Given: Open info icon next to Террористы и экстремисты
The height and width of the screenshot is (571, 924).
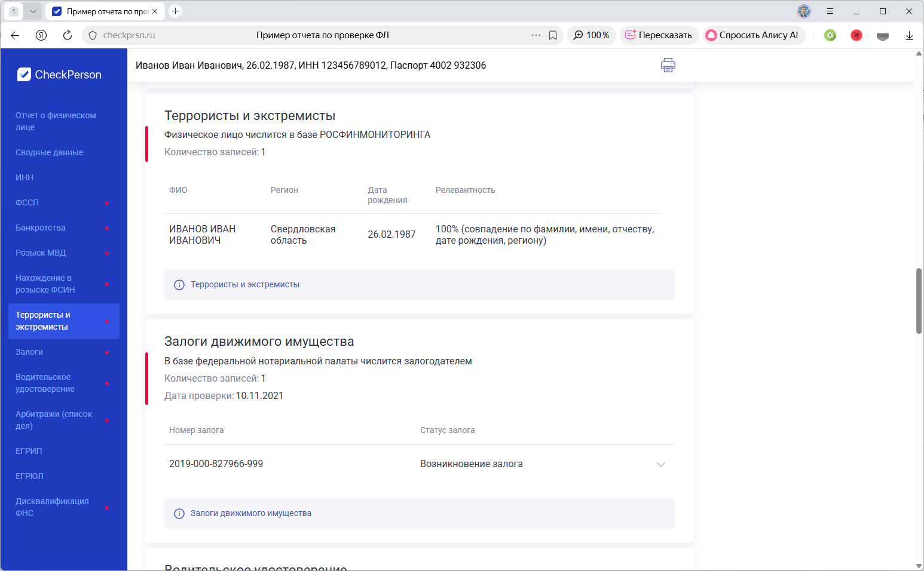Looking at the screenshot, I should 179,285.
